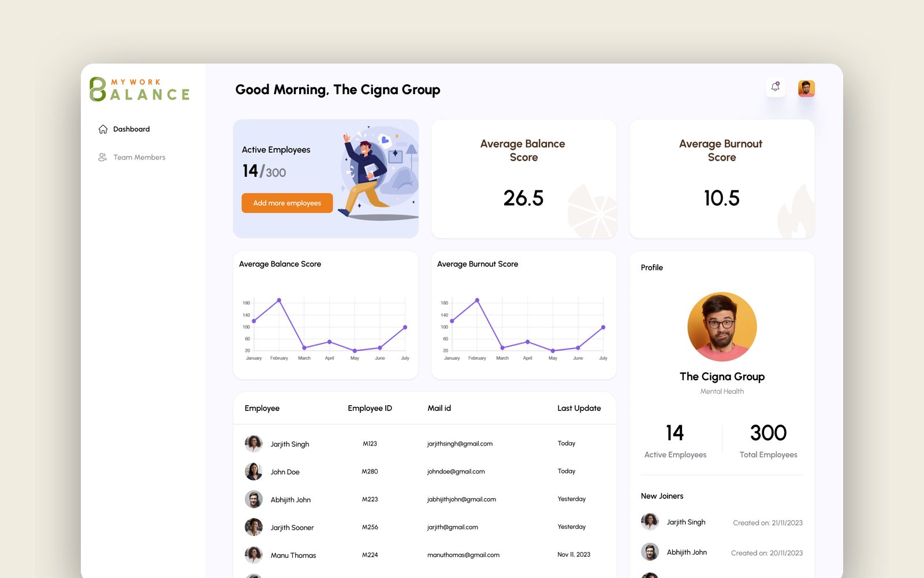Click the Nov 11, 2023 last update
This screenshot has width=924, height=578.
click(573, 554)
